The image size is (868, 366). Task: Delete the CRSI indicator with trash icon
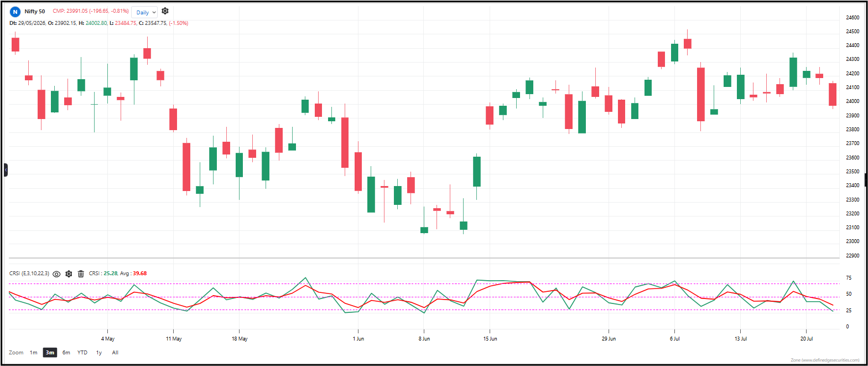[81, 274]
